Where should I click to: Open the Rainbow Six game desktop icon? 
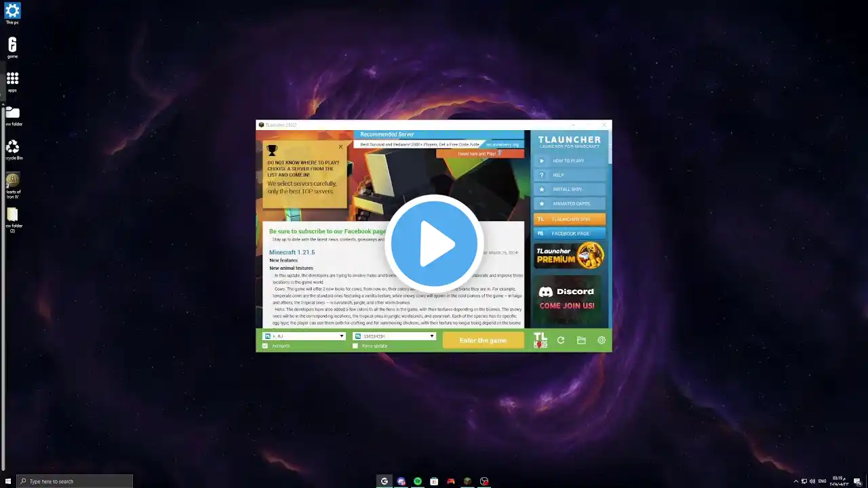(12, 47)
